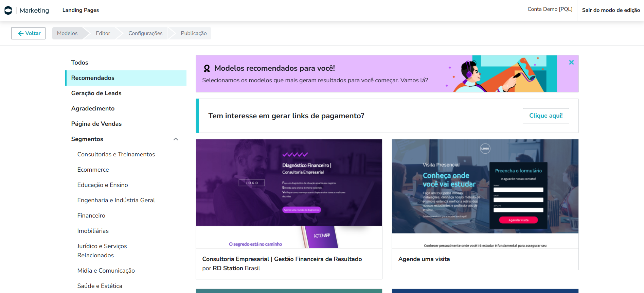644x293 pixels.
Task: Choose the Mídia e Comunicação segment
Action: click(106, 271)
